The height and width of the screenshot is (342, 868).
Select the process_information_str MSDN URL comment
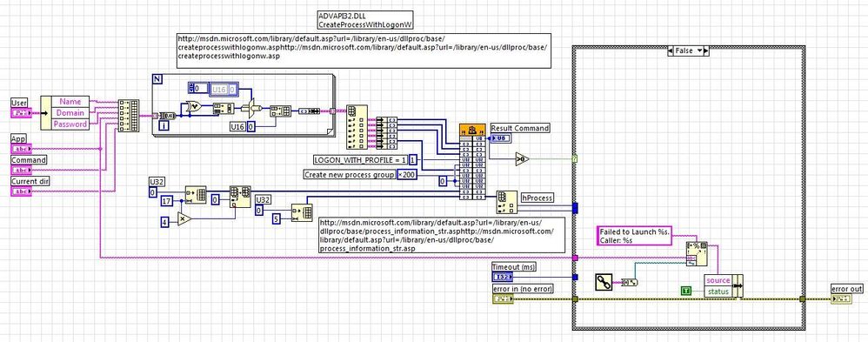[x=441, y=236]
